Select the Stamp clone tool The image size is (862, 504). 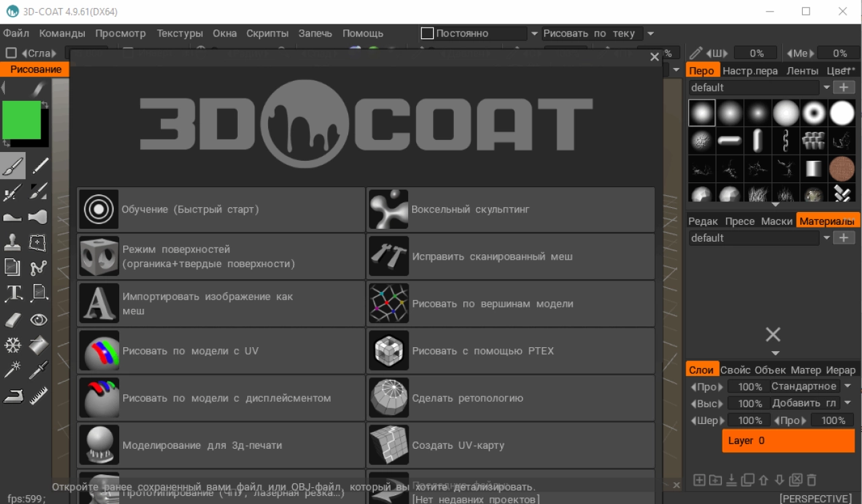click(13, 242)
